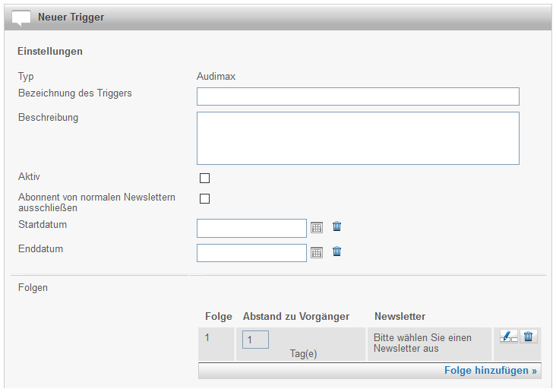Clear Startdatum with its trash icon
Image resolution: width=556 pixels, height=392 pixels.
point(337,227)
